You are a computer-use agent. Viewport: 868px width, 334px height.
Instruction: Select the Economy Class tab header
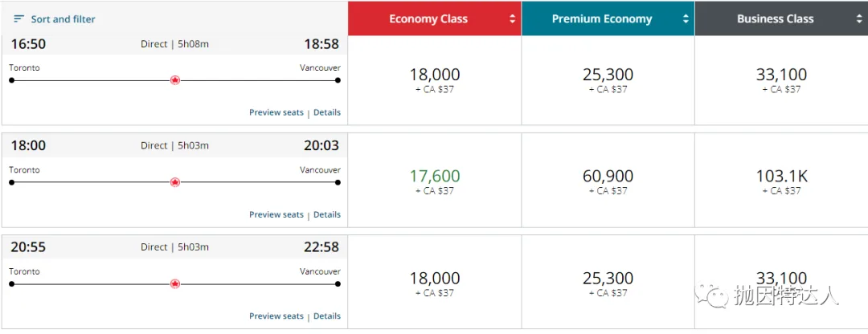[428, 18]
